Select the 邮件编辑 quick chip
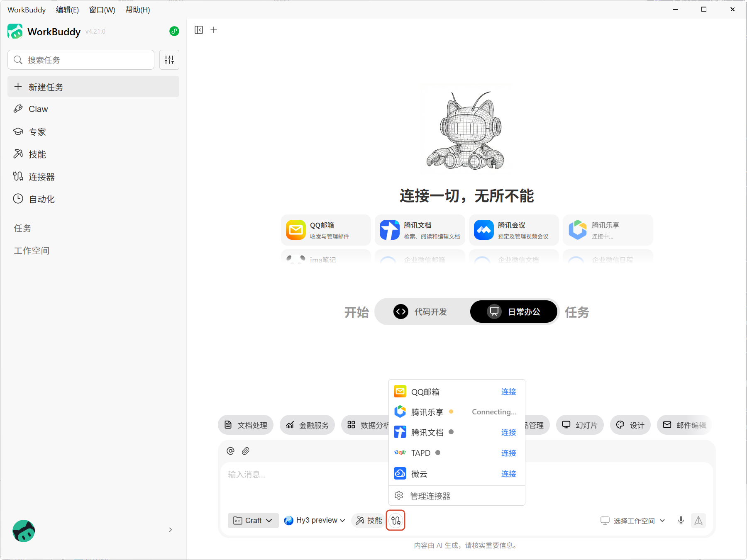The width and height of the screenshot is (747, 560). pyautogui.click(x=684, y=425)
